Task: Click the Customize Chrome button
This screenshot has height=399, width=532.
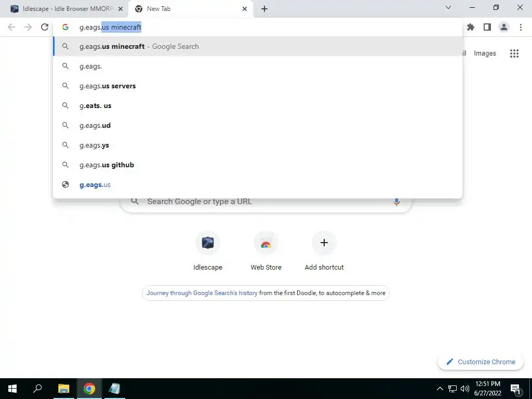Action: pos(481,362)
